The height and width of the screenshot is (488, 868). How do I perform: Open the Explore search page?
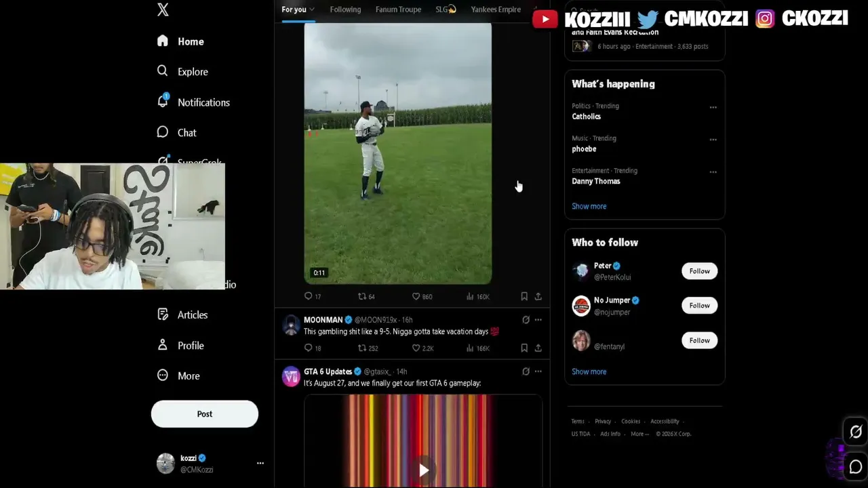[182, 71]
